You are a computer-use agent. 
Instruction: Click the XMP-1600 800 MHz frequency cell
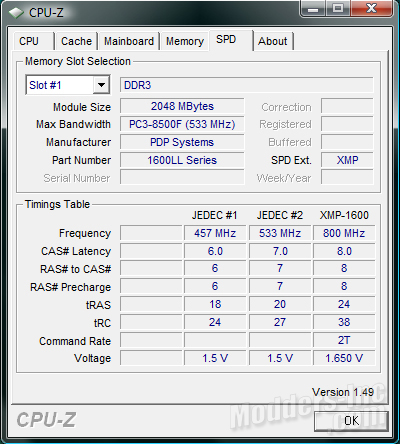344,233
